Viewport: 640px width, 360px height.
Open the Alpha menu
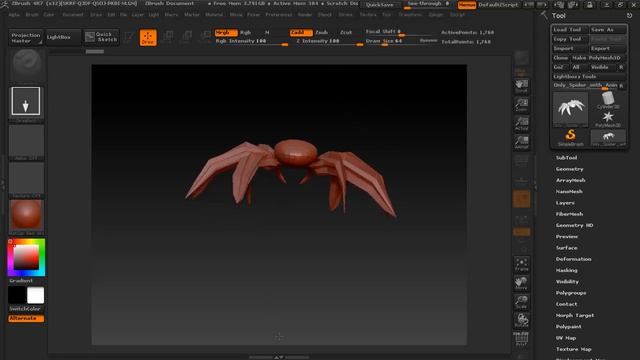(x=14, y=15)
